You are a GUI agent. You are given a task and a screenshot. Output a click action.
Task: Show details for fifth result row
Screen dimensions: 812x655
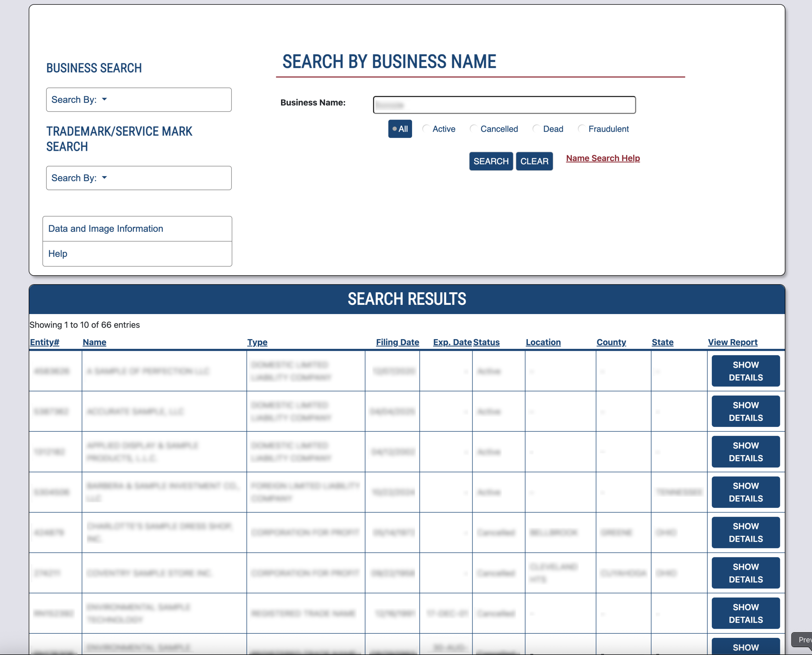pos(745,532)
